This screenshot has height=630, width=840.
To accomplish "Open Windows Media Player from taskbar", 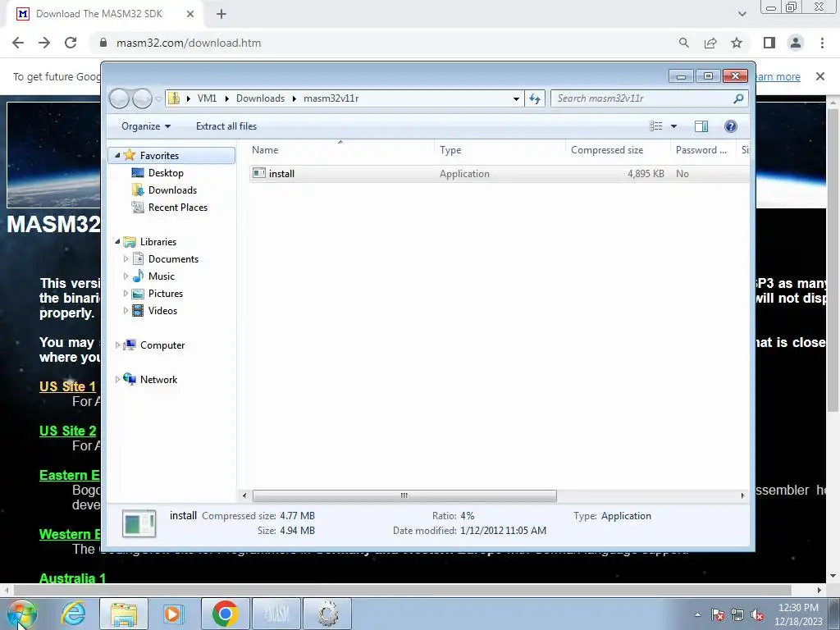I will (x=173, y=614).
